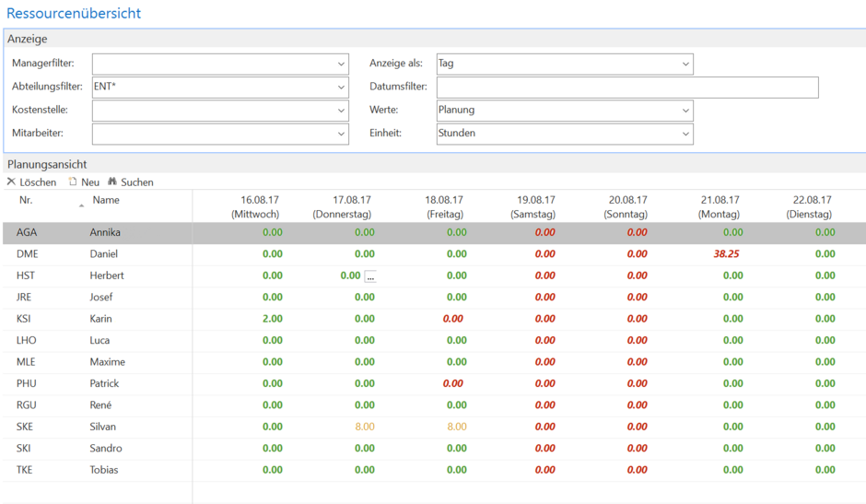Click into the Datumsfilter field

click(627, 88)
